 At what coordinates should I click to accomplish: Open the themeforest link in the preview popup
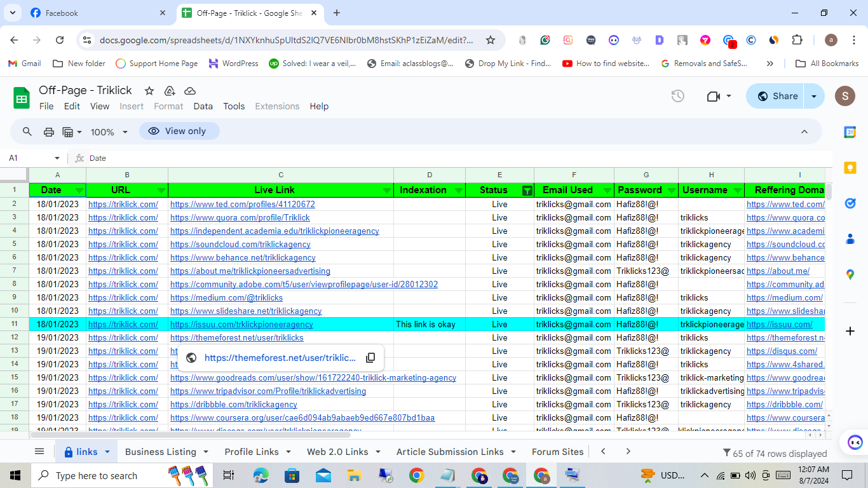click(x=280, y=358)
